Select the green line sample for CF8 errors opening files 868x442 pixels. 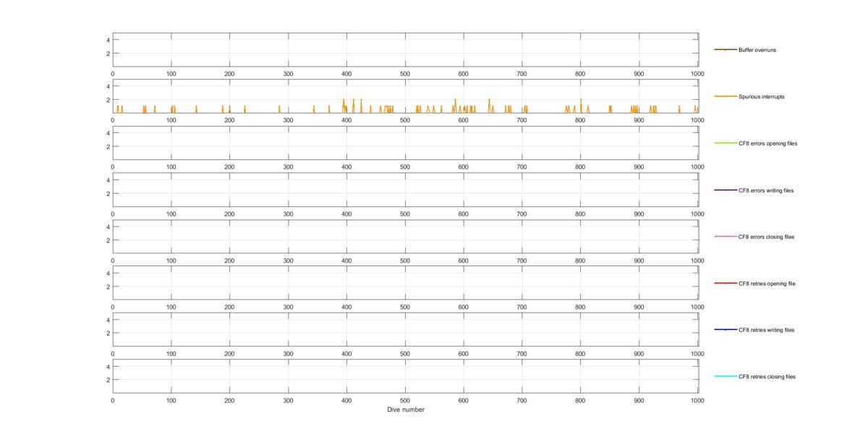[x=726, y=143]
